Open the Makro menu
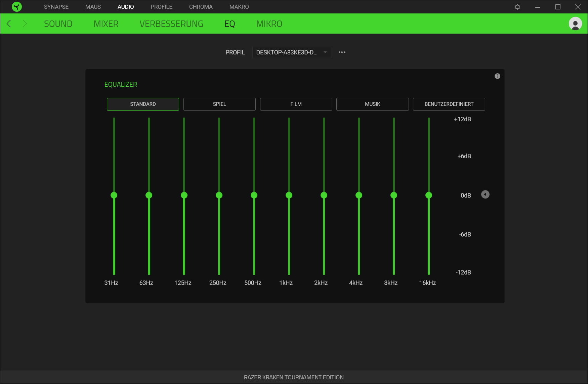Screen dimensions: 588x384 pos(239,7)
